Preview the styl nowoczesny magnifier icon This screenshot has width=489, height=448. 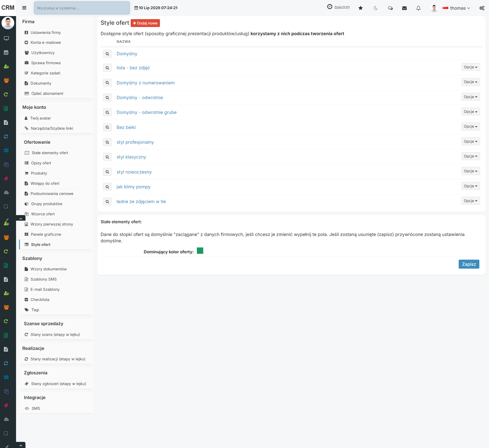pos(107,172)
